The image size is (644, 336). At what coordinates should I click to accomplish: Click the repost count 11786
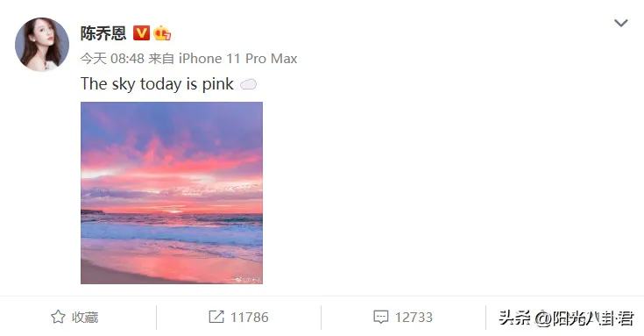pos(250,317)
